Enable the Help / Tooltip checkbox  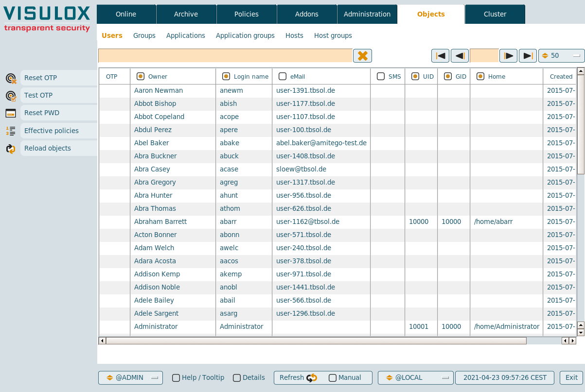[176, 378]
